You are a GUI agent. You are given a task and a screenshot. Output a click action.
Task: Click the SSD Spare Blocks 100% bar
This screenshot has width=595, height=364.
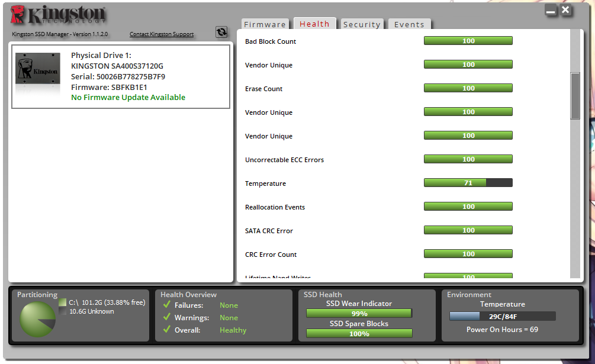click(359, 333)
